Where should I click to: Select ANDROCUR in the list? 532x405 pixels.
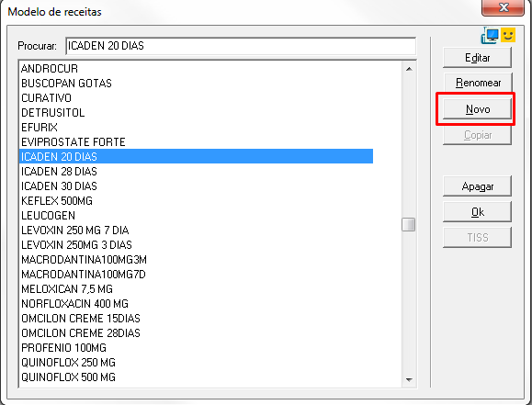[196, 69]
